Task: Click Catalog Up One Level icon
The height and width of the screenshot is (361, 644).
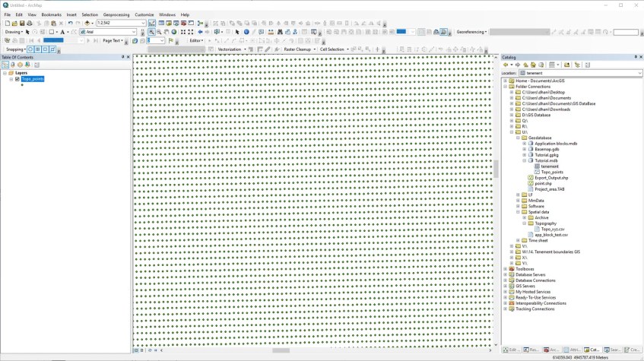Action: pos(525,65)
